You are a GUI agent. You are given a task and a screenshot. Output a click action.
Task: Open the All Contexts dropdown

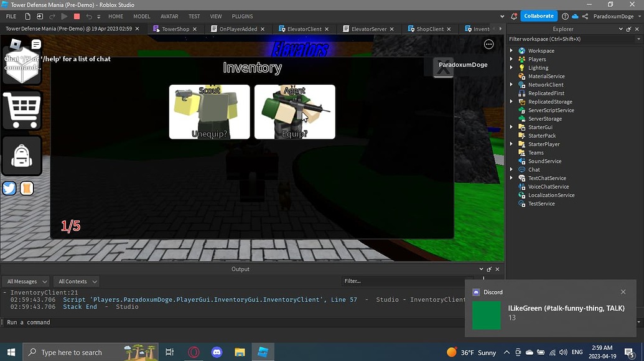coord(76,281)
